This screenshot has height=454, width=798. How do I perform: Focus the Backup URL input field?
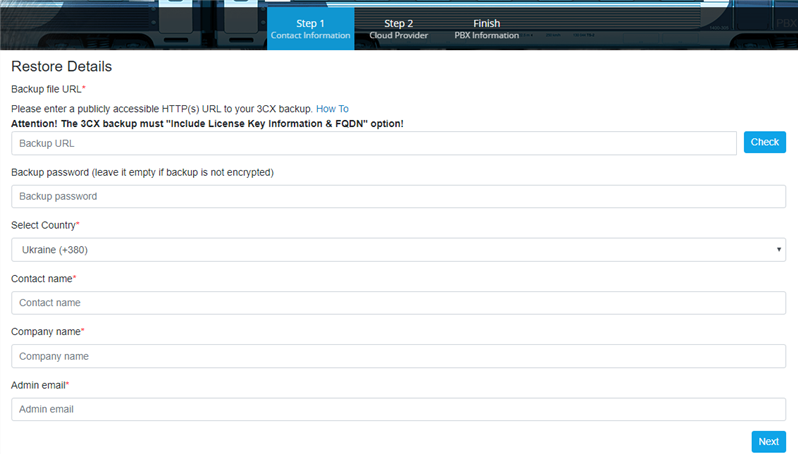tap(374, 144)
